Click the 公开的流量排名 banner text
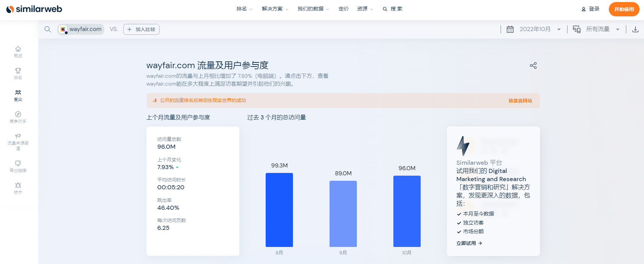Viewport: 644px width, 264px height. click(x=203, y=100)
